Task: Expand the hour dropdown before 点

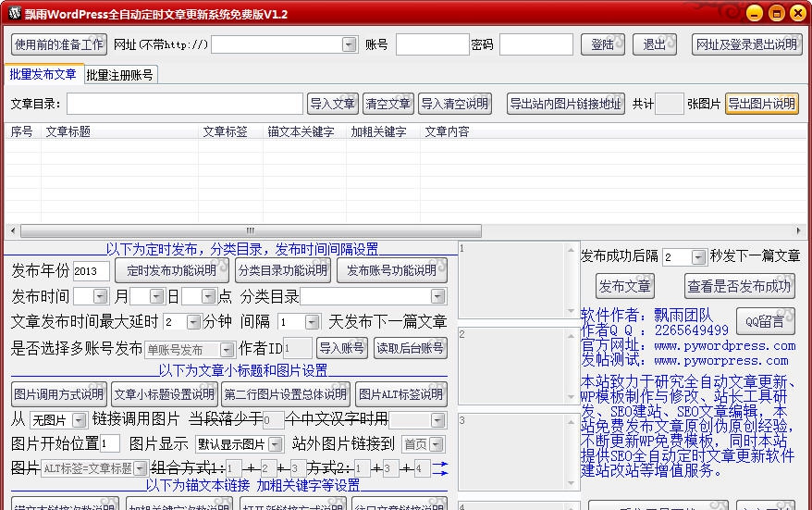Action: (209, 296)
